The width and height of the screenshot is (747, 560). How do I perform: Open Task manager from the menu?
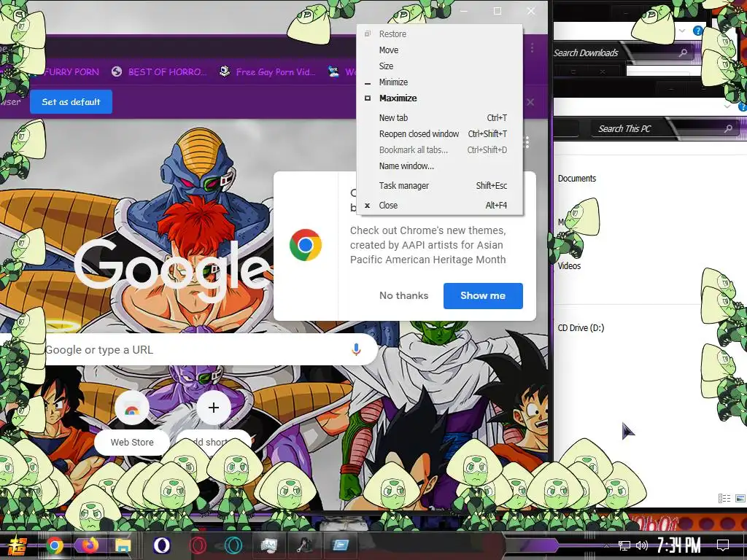pyautogui.click(x=438, y=186)
